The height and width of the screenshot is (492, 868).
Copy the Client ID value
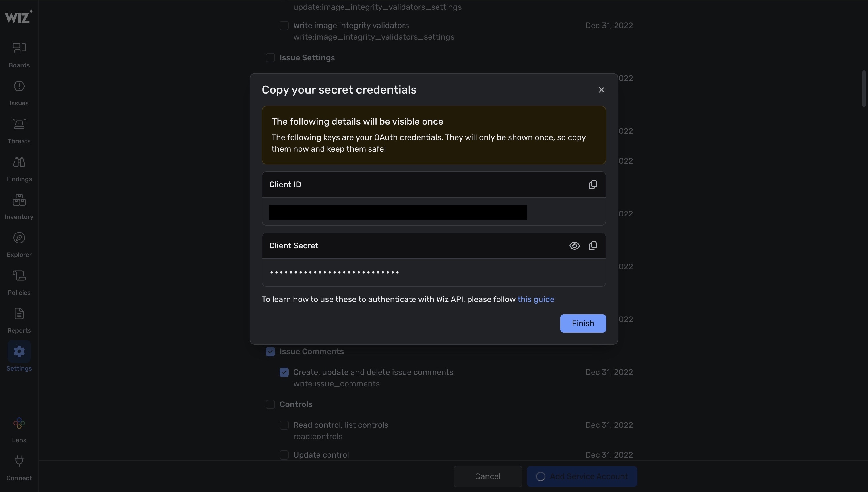[593, 185]
